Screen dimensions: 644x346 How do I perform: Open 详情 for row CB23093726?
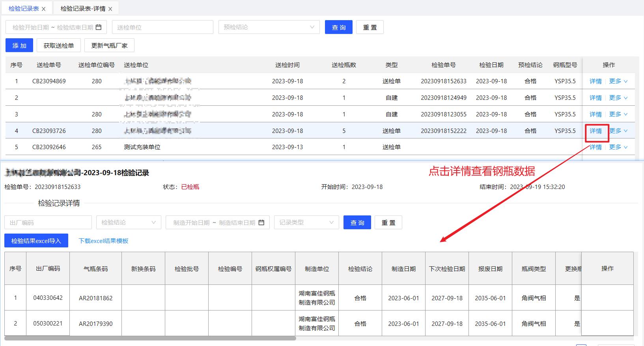point(595,131)
